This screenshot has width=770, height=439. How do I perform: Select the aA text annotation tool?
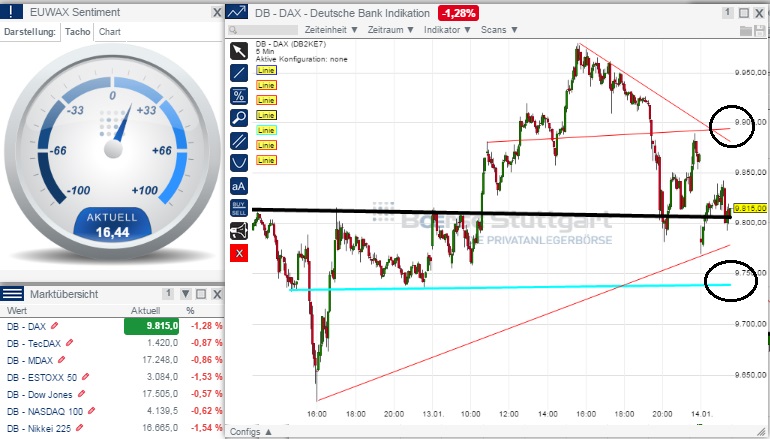click(x=239, y=186)
